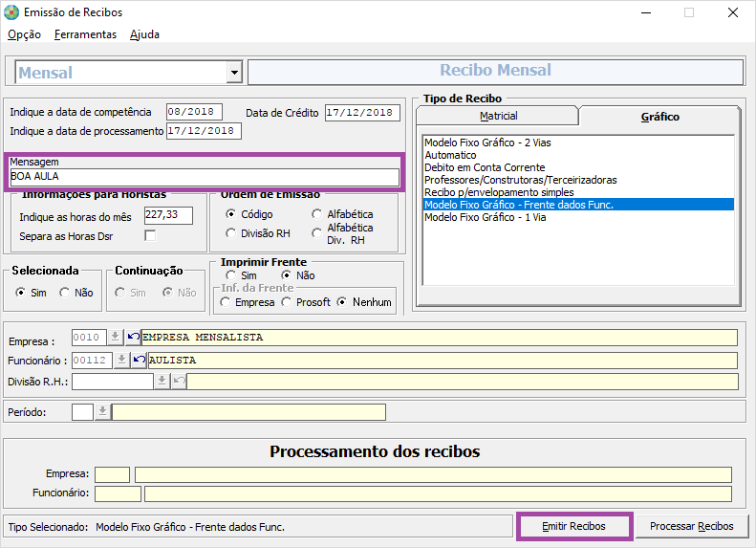
Task: Click the Período lookup arrow icon
Action: (x=102, y=412)
